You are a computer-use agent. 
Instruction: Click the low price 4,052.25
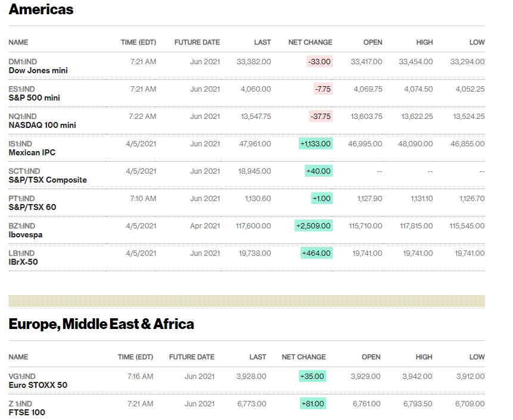(470, 89)
